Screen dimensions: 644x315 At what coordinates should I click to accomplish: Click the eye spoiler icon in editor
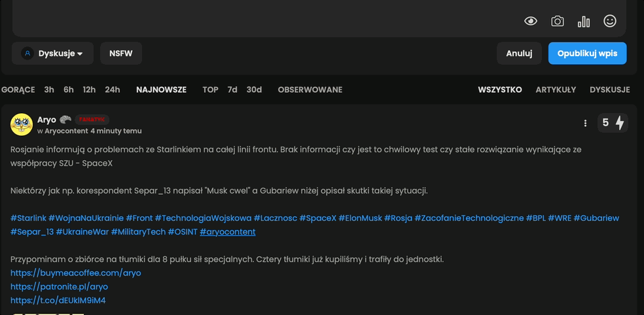click(531, 22)
